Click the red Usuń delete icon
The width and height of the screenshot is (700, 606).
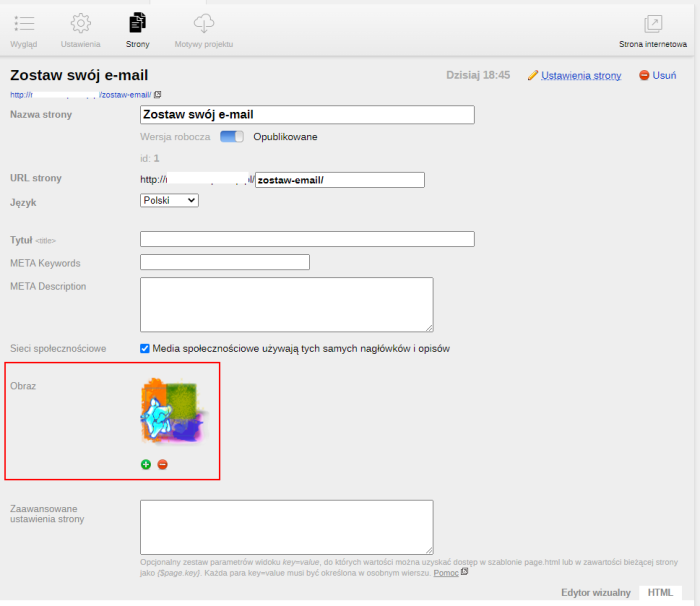[644, 75]
